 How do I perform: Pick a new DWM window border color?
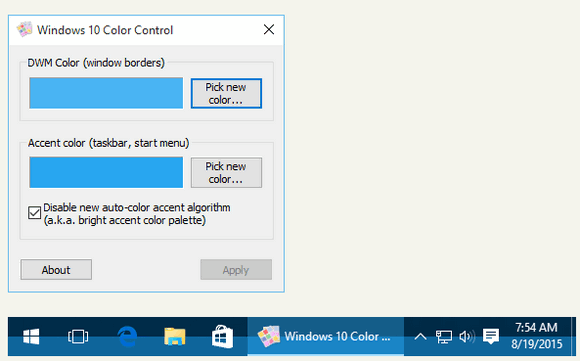click(226, 93)
